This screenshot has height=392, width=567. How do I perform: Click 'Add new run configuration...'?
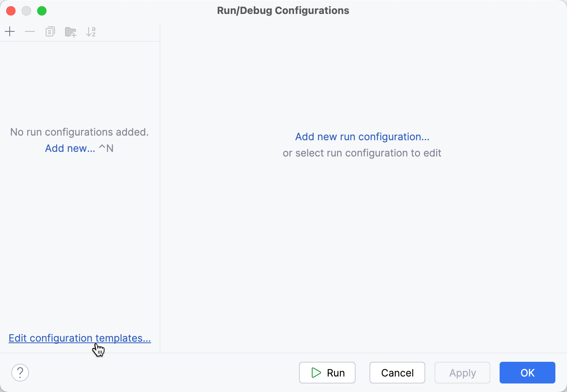[362, 136]
